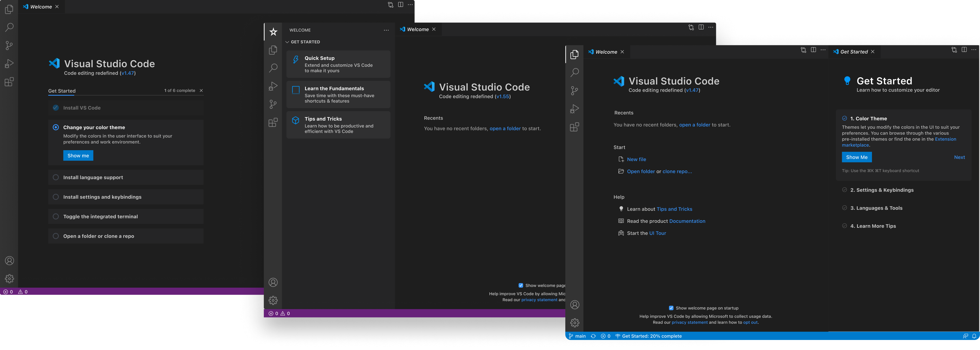Open Explorer icon in right window activity bar
This screenshot has width=980, height=350.
(x=575, y=55)
